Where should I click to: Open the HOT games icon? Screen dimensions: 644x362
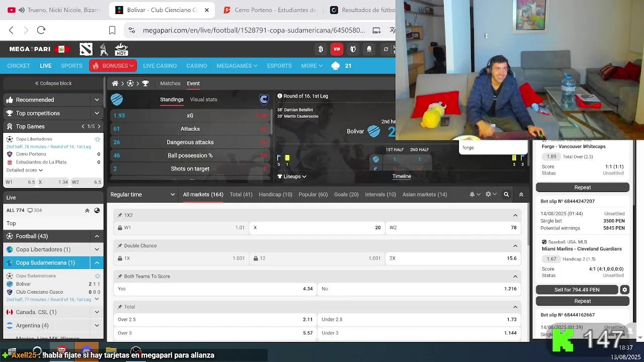121,50
